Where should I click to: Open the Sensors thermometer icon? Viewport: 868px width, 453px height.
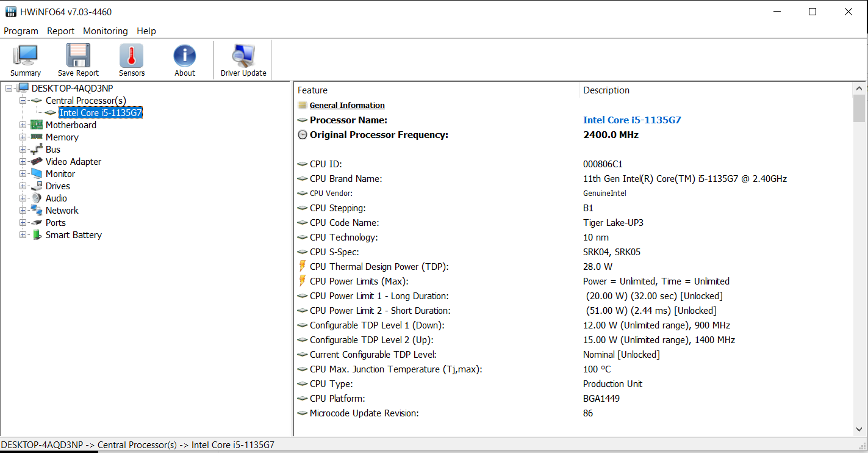click(x=132, y=56)
